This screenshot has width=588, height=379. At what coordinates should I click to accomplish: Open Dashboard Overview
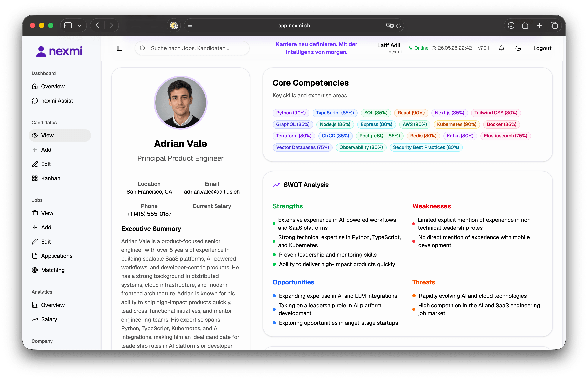pos(60,86)
